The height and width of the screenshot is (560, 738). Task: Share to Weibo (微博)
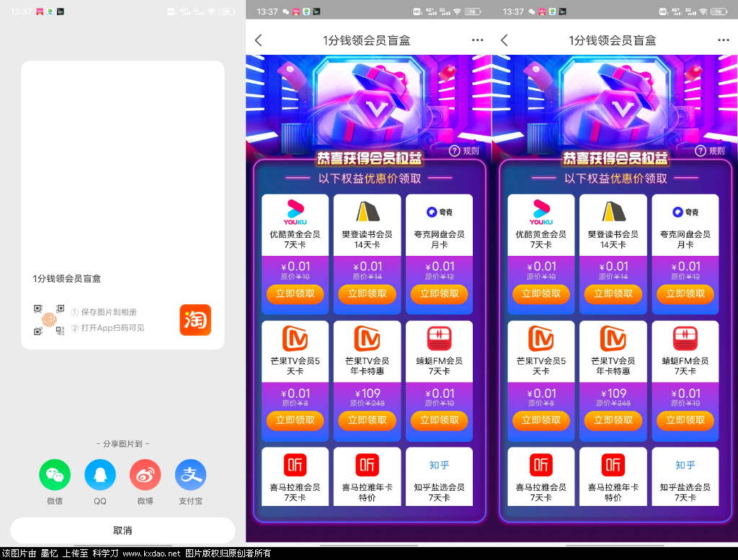(x=145, y=475)
